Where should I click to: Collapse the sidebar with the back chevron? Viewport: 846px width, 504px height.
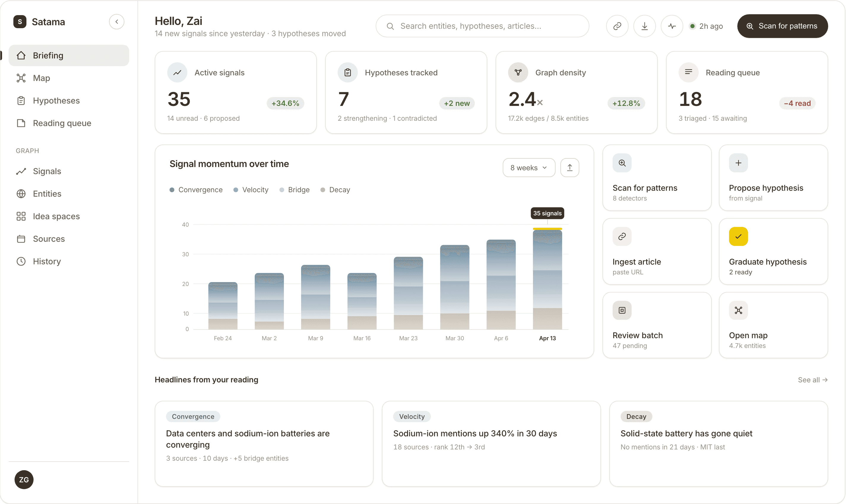[x=117, y=21]
